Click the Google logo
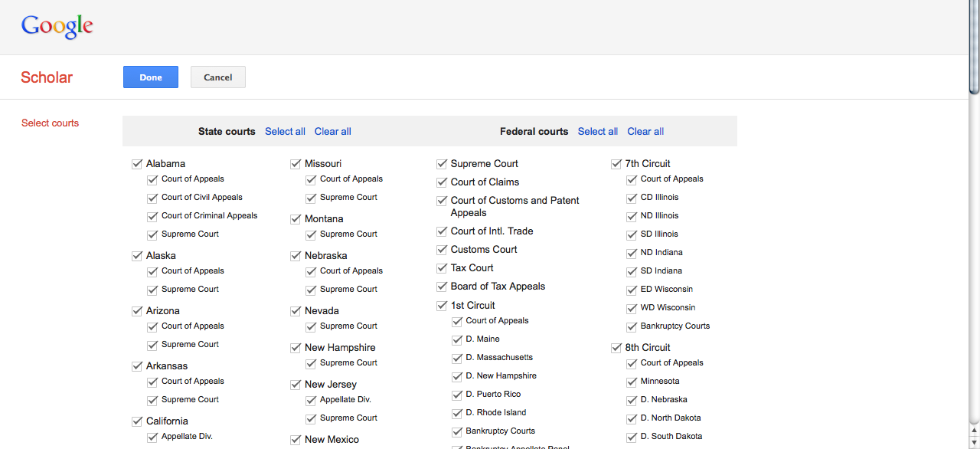The height and width of the screenshot is (449, 980). (57, 25)
